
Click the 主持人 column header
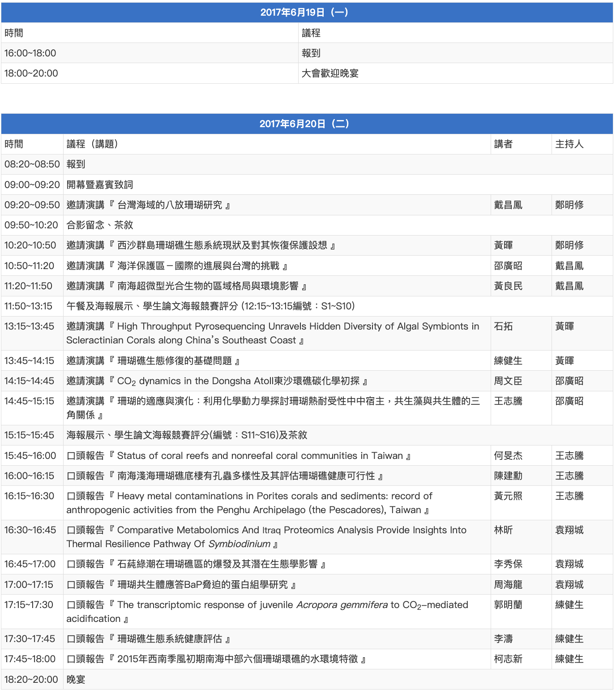569,144
